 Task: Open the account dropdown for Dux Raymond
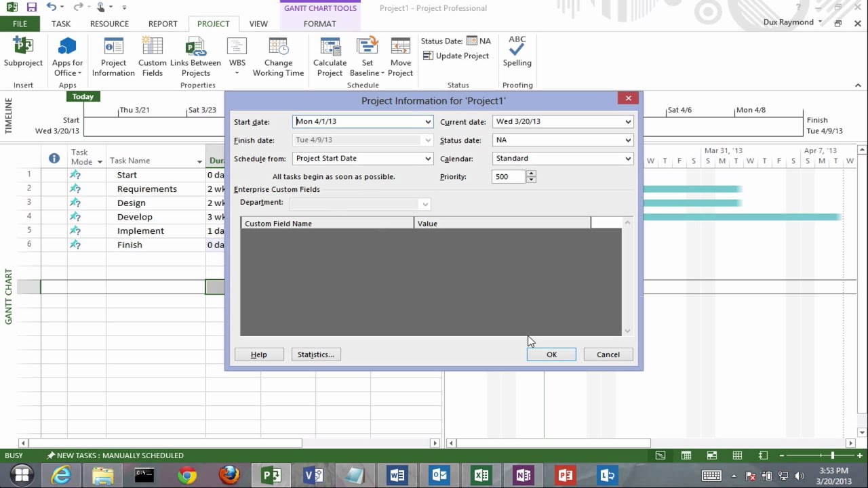[x=819, y=22]
